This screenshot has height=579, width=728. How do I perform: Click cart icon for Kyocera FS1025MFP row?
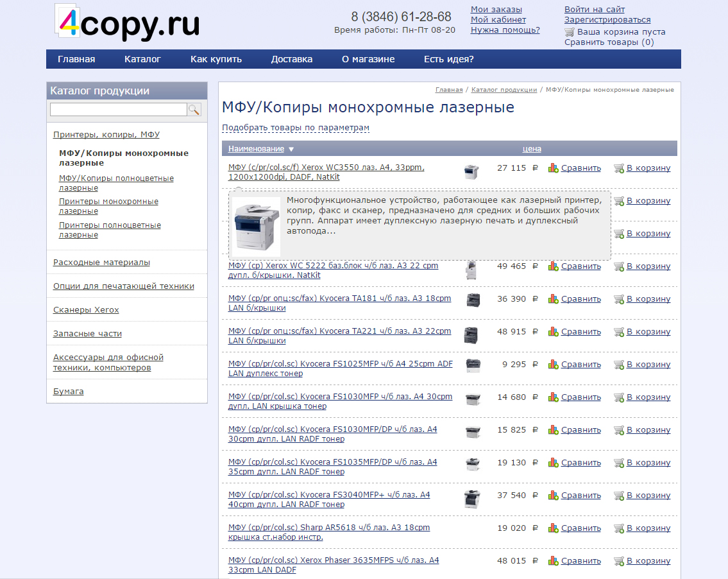coord(619,365)
